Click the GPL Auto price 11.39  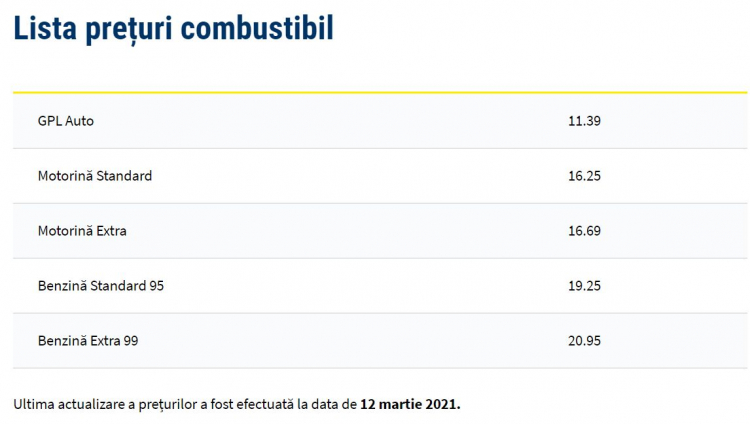[x=584, y=121]
